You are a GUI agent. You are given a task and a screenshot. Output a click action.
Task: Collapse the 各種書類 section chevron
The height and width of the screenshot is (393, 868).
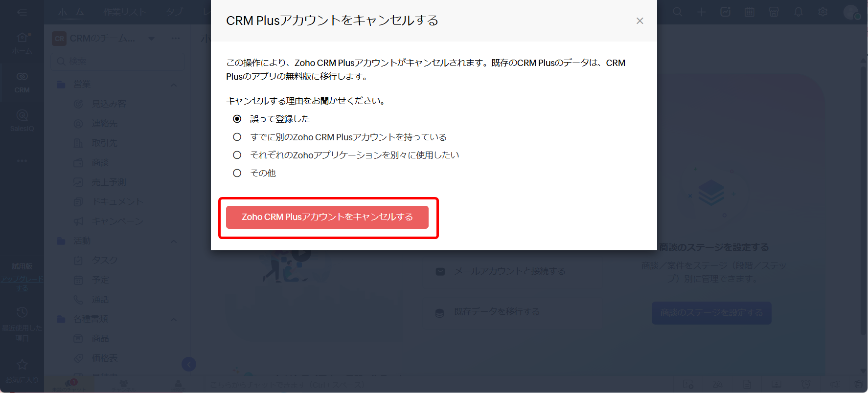pyautogui.click(x=174, y=319)
